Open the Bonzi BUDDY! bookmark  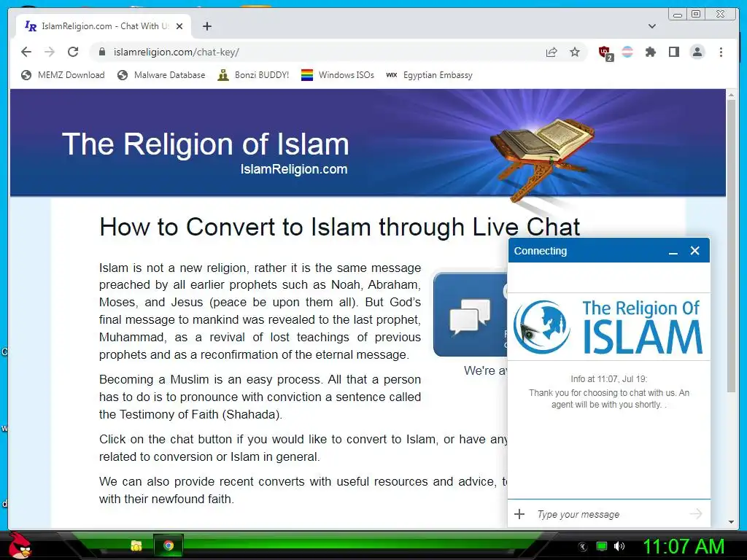pyautogui.click(x=253, y=75)
